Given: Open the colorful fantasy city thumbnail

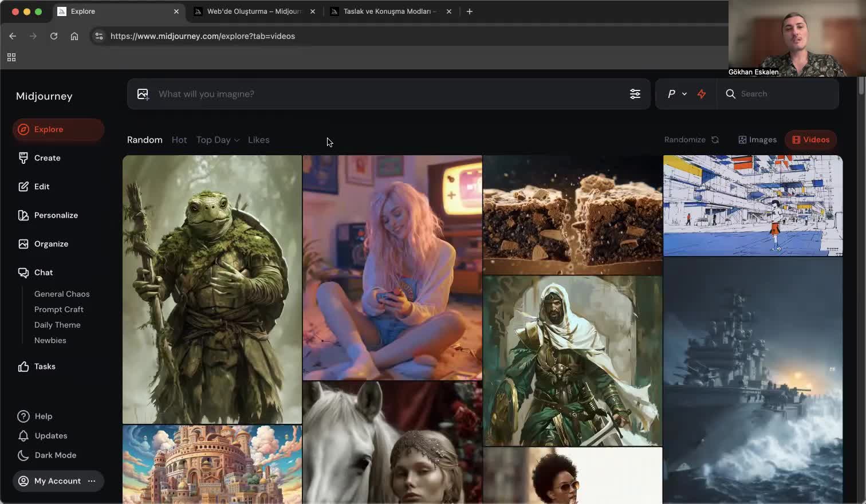Looking at the screenshot, I should pos(212,464).
